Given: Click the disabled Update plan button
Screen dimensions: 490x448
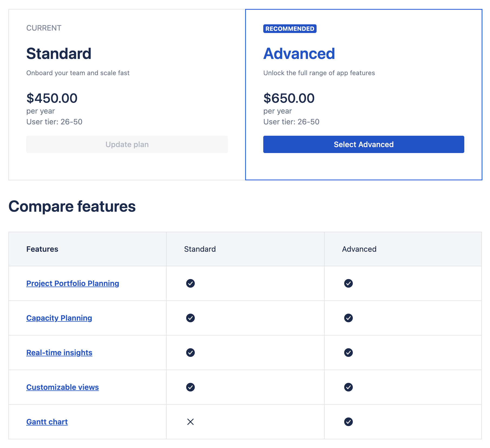Looking at the screenshot, I should click(x=127, y=144).
